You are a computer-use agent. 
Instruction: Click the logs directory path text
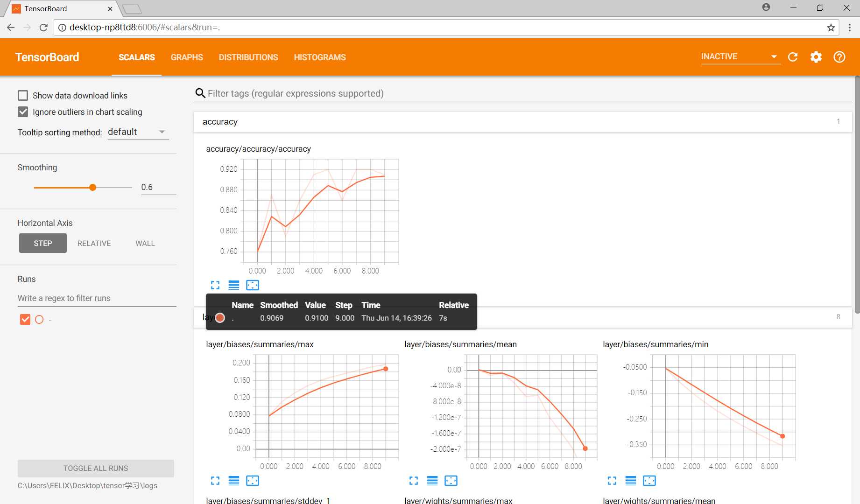click(x=87, y=485)
